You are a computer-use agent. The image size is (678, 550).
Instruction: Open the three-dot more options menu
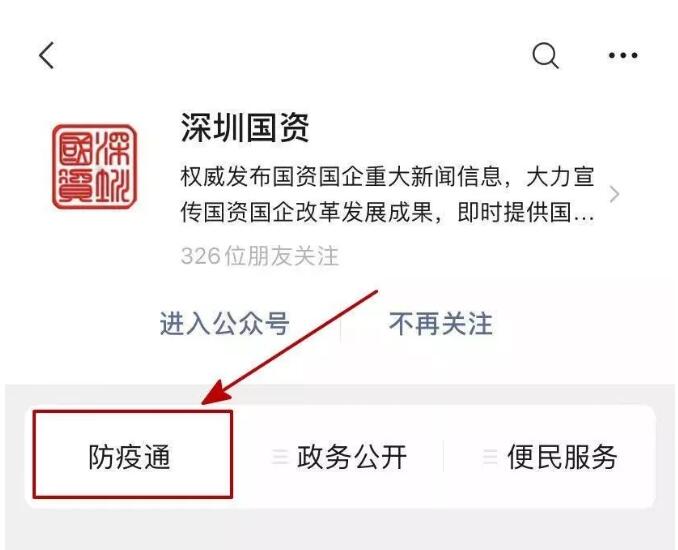tap(623, 55)
